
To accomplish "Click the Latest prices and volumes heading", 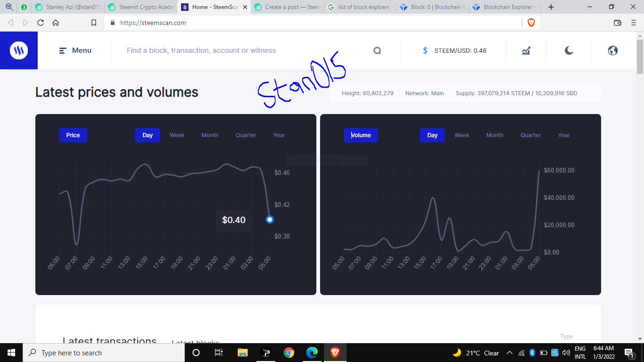I will tap(117, 92).
